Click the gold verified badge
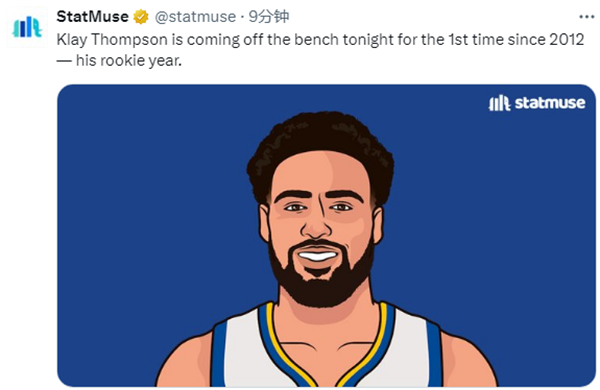 (x=141, y=17)
